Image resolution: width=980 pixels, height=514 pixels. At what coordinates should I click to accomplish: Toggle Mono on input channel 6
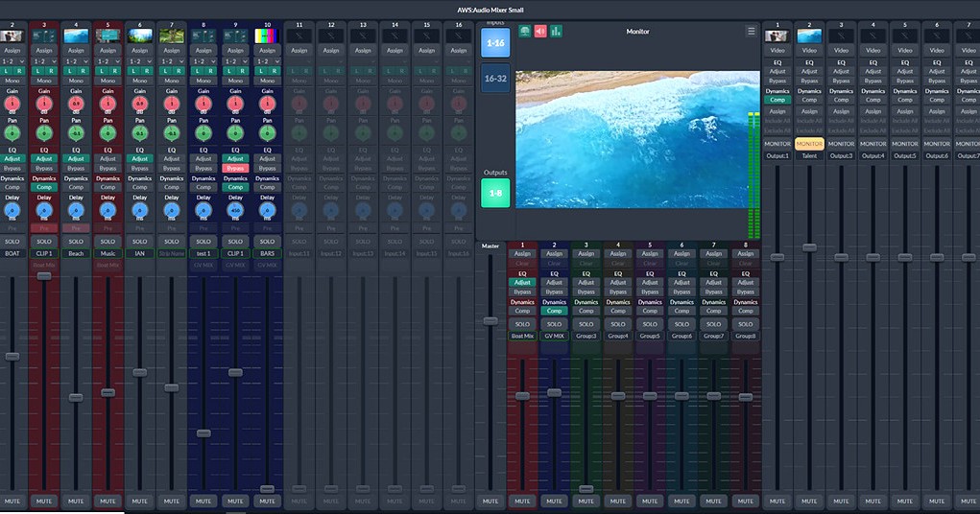tap(139, 81)
